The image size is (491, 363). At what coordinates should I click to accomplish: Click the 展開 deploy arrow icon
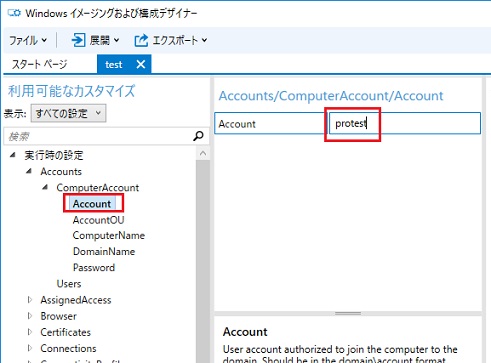tap(78, 40)
